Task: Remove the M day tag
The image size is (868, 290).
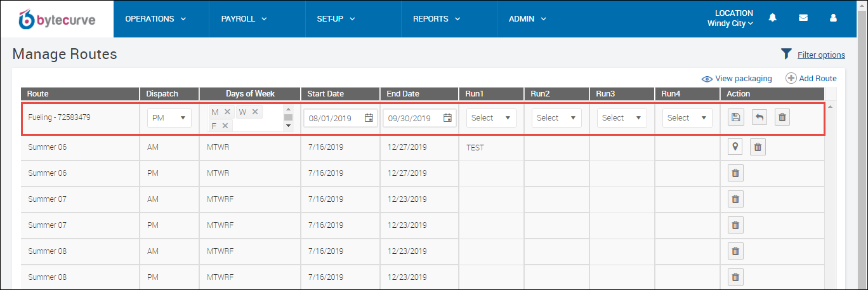Action: [x=227, y=112]
